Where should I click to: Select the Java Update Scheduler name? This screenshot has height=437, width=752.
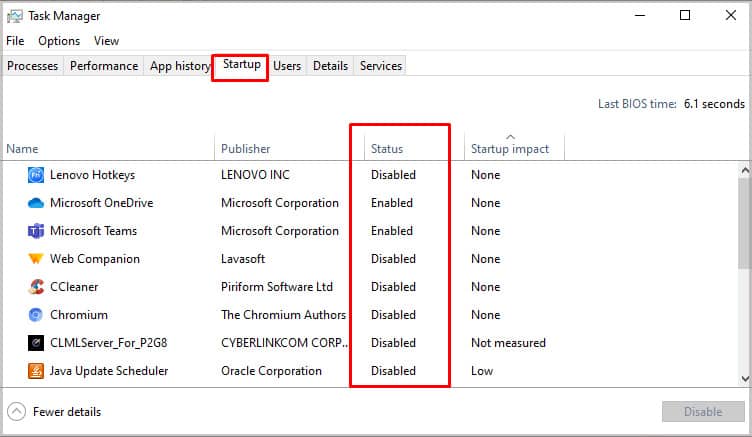[x=109, y=371]
